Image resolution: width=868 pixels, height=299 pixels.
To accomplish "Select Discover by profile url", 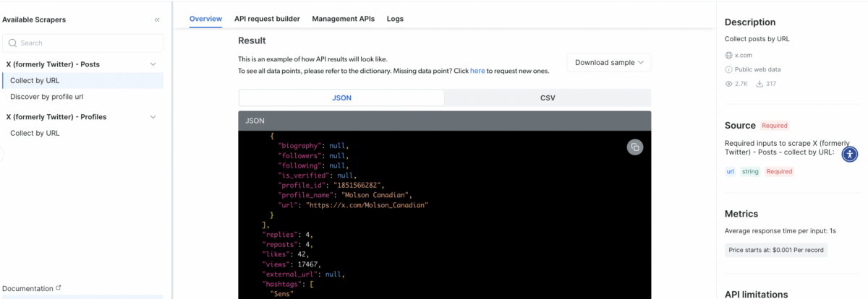I will (x=52, y=97).
